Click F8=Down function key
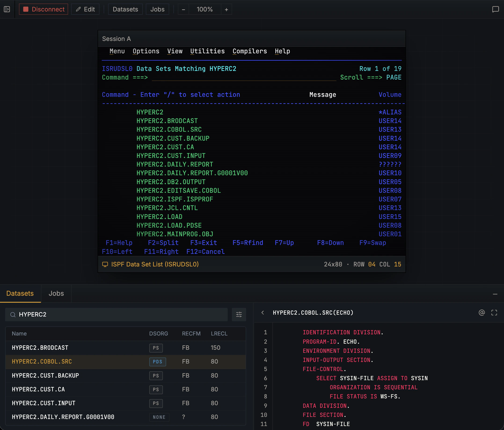Screen dimensions: 504x430 click(330, 243)
